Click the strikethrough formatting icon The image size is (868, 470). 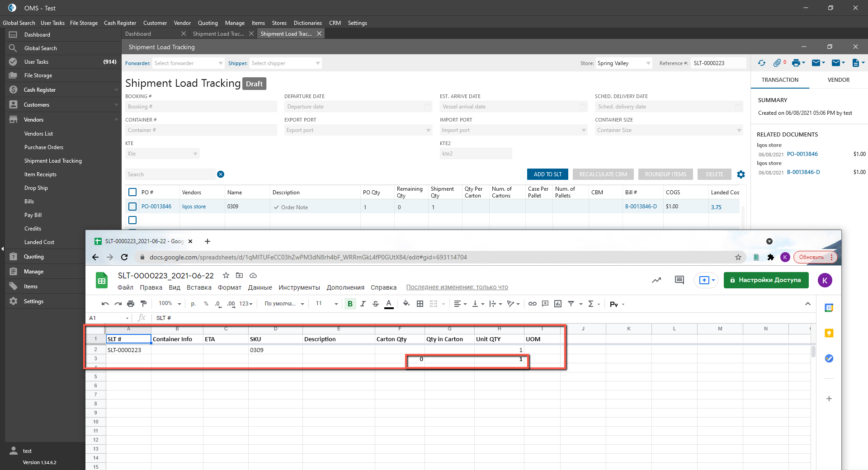click(x=376, y=304)
